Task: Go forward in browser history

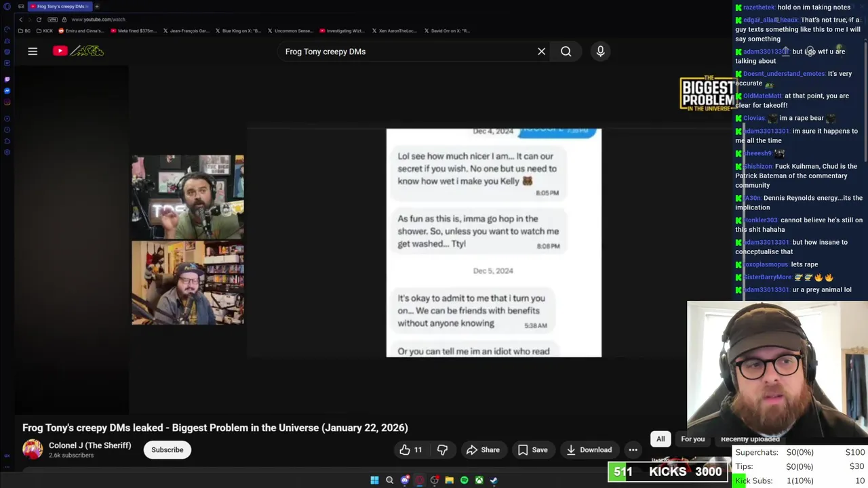Action: tap(30, 20)
